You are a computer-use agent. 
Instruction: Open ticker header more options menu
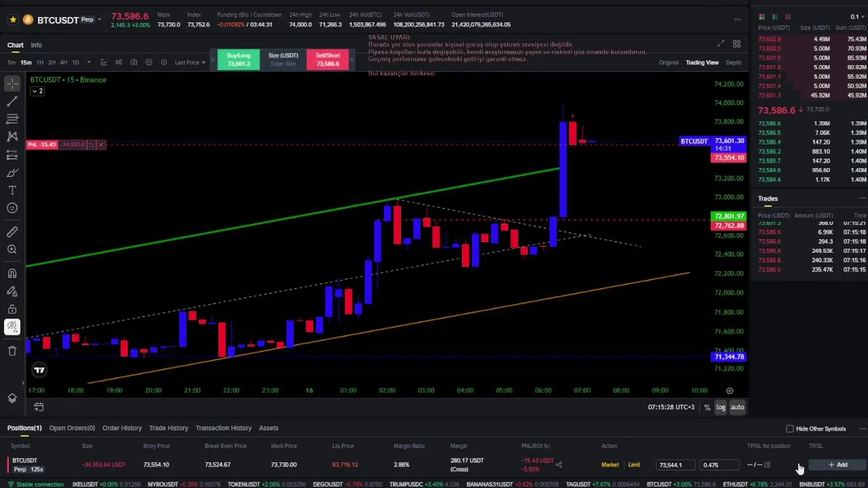737,20
